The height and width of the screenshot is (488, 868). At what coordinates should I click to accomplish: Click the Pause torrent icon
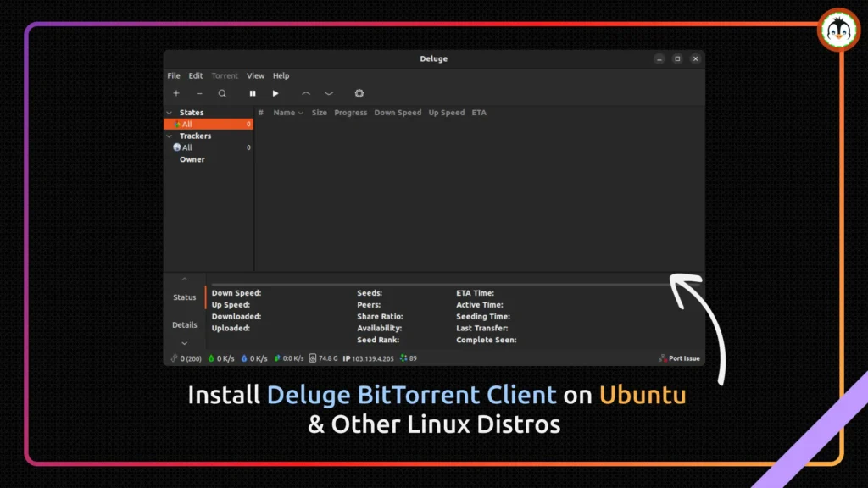coord(253,93)
